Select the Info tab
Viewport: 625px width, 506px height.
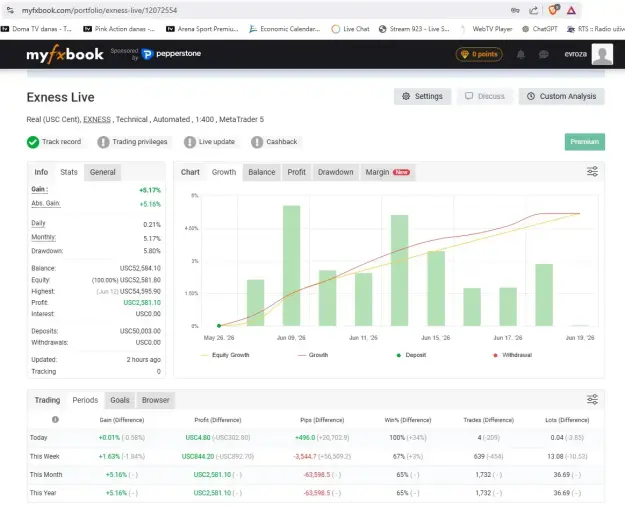41,172
